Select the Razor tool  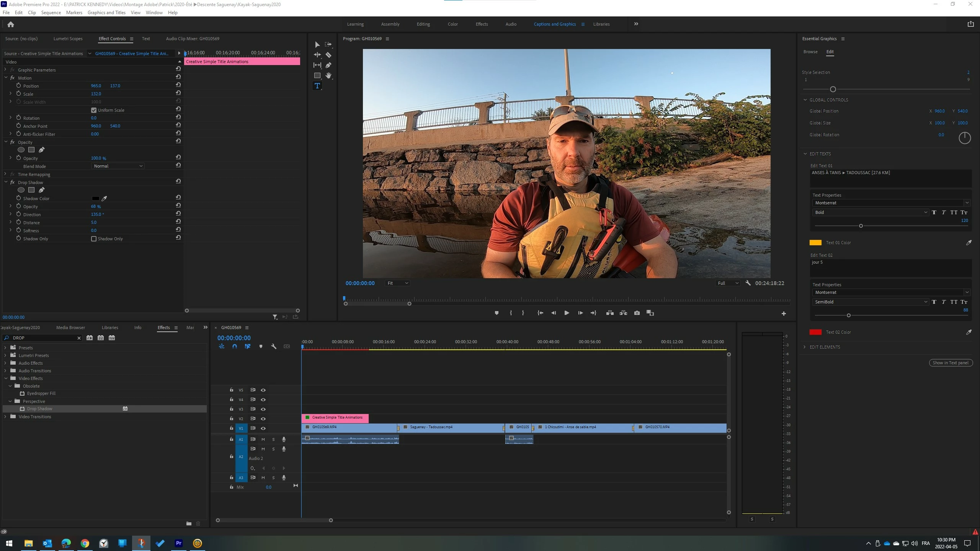click(328, 55)
